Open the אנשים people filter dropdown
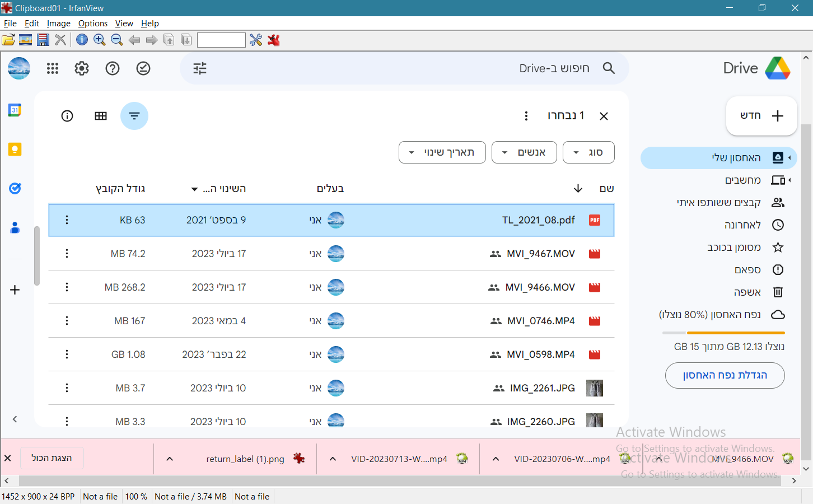 524,152
